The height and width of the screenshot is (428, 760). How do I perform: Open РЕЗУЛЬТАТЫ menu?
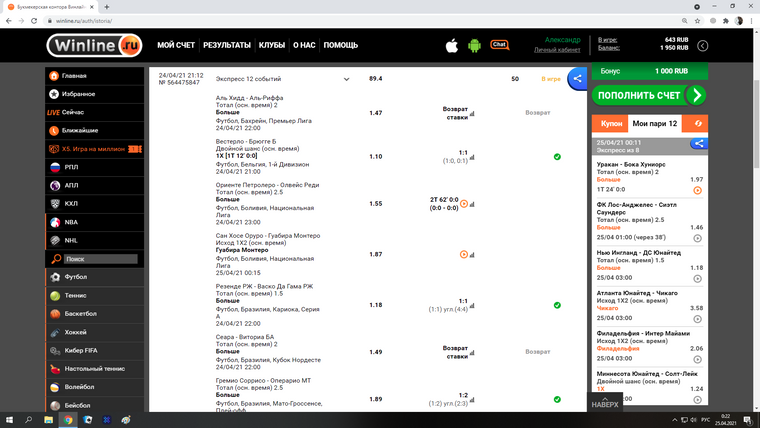pos(227,45)
